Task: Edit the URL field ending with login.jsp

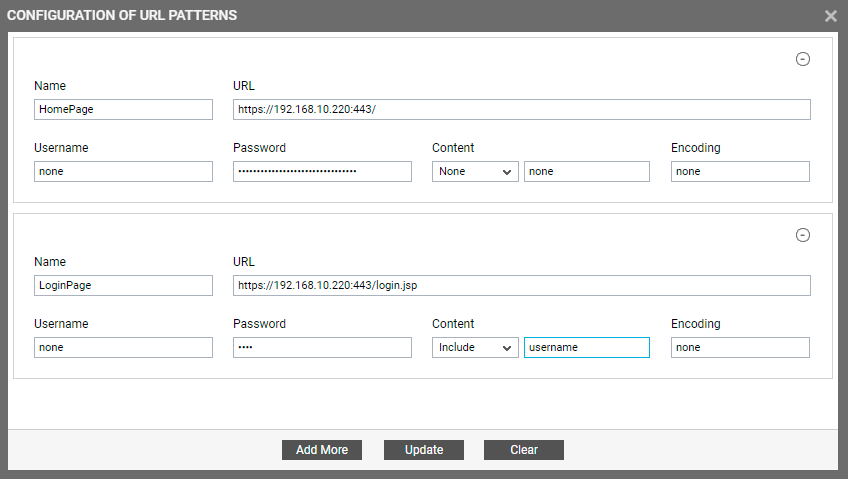Action: 522,285
